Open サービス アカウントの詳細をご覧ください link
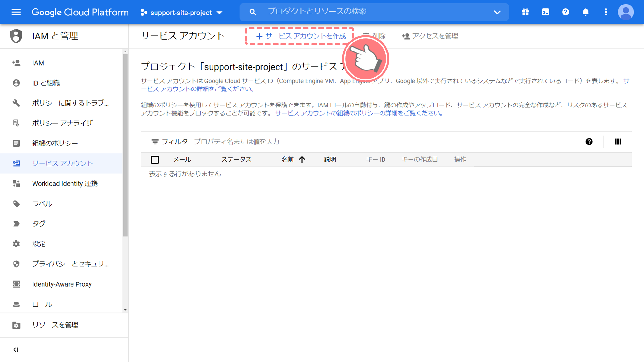The image size is (644, 362). [x=199, y=89]
